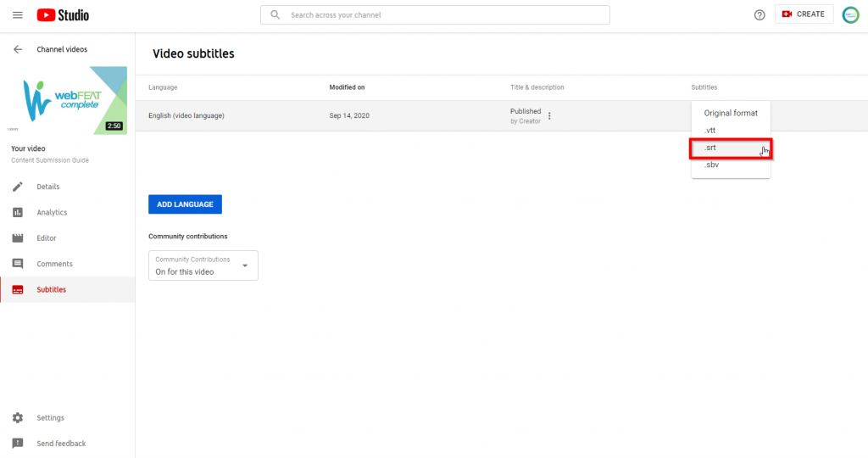The width and height of the screenshot is (868, 458).
Task: Choose the .srt subtitle format
Action: 731,148
